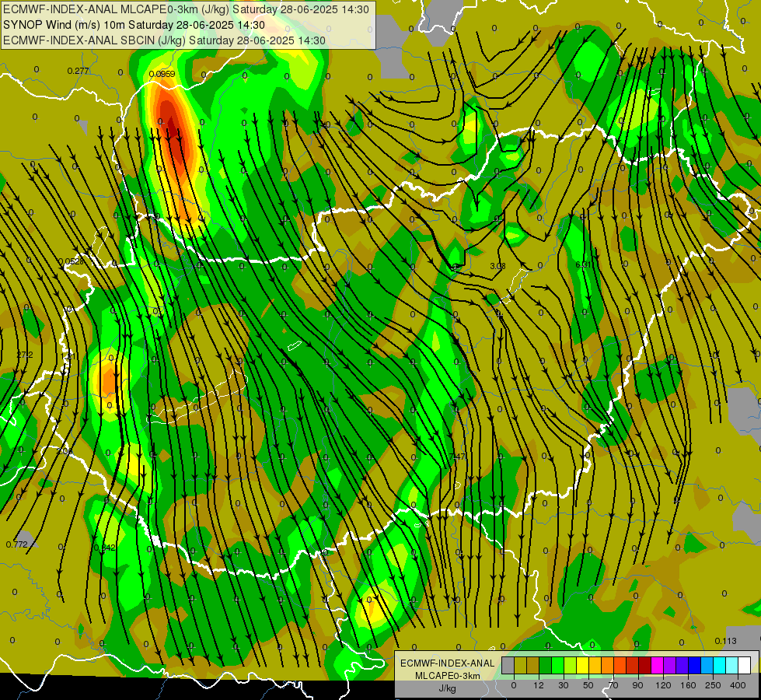This screenshot has height=700, width=761.
Task: Select the map value 0.0959
Action: pos(162,74)
